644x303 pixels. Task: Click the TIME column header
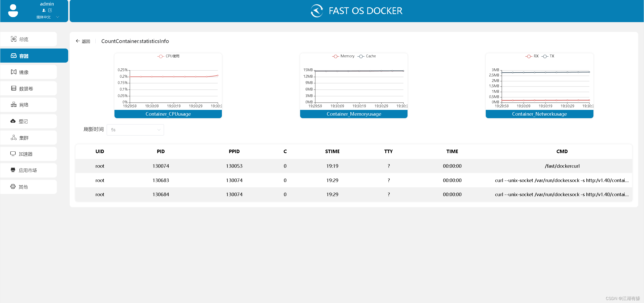click(x=452, y=151)
